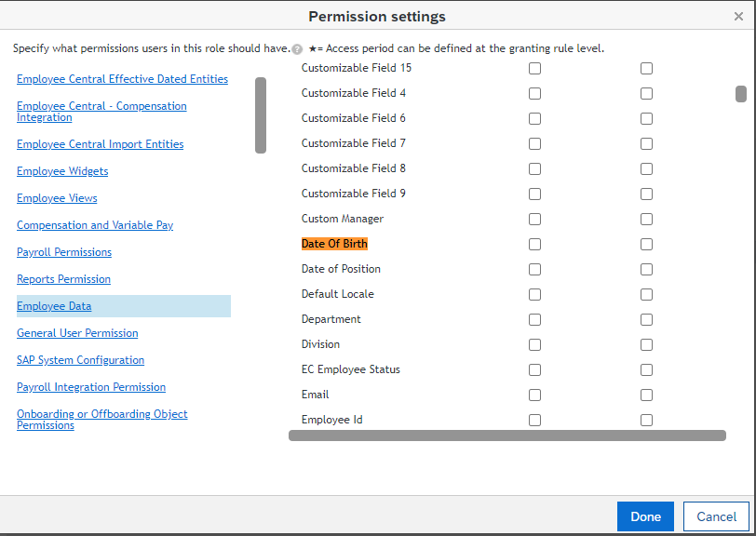Close the Permission settings dialog

[738, 17]
